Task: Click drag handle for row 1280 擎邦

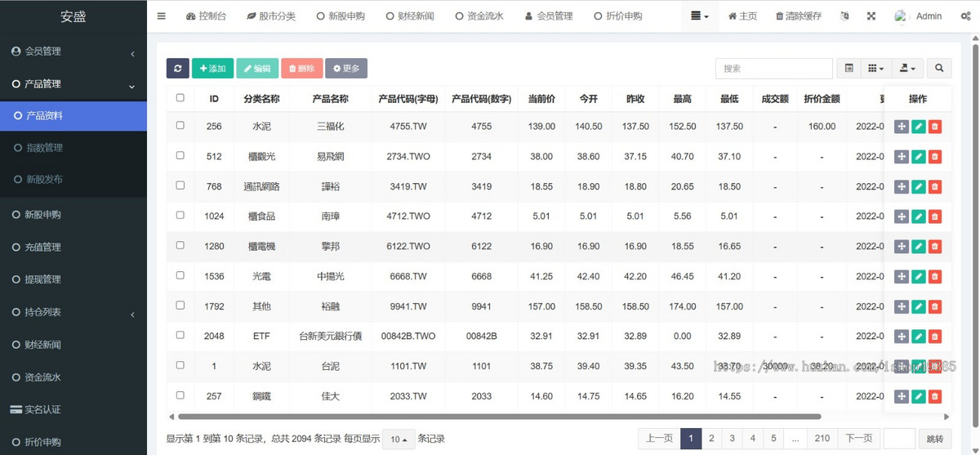Action: (x=902, y=246)
